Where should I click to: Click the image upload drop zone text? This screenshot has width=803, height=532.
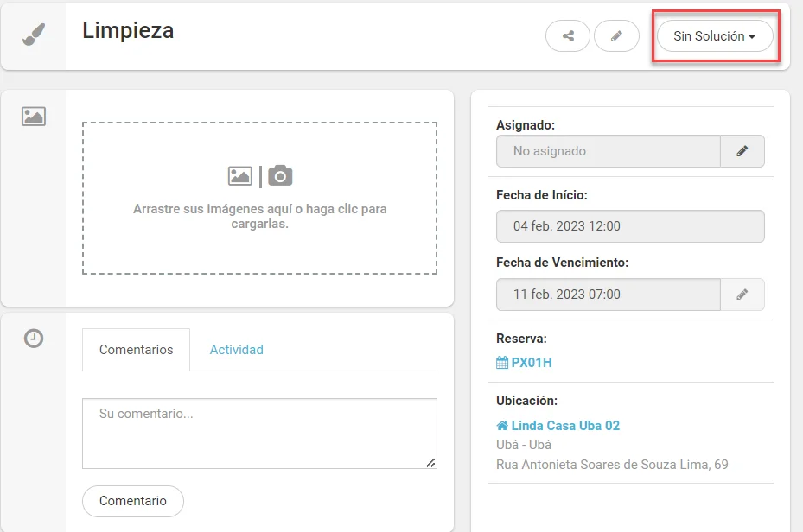coord(259,217)
